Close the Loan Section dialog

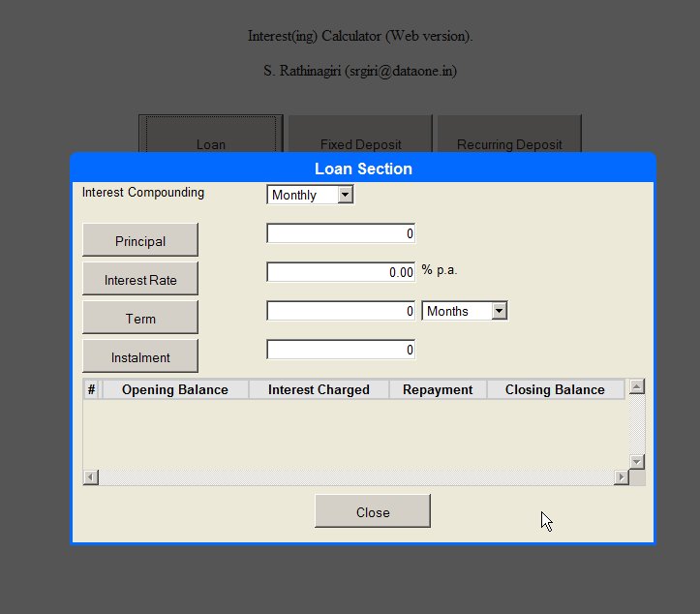[373, 511]
